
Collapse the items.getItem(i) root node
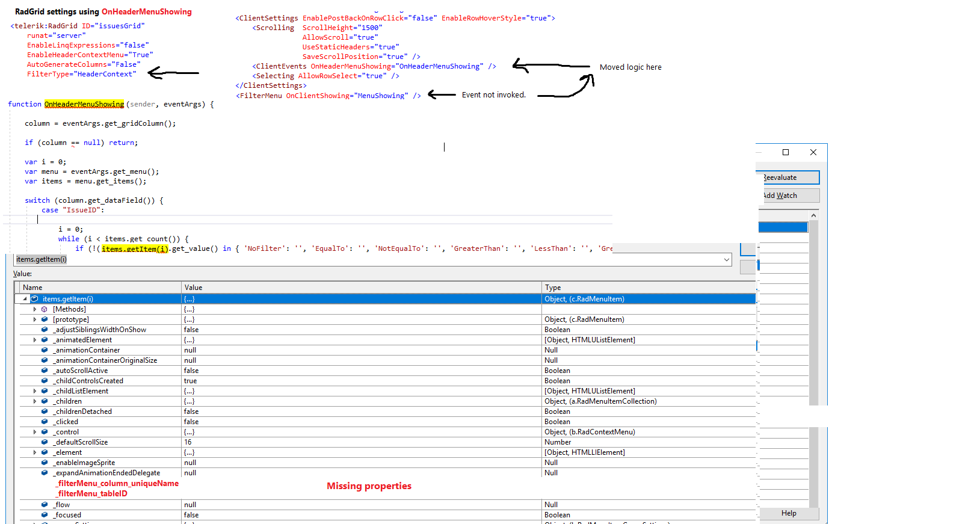pyautogui.click(x=25, y=299)
